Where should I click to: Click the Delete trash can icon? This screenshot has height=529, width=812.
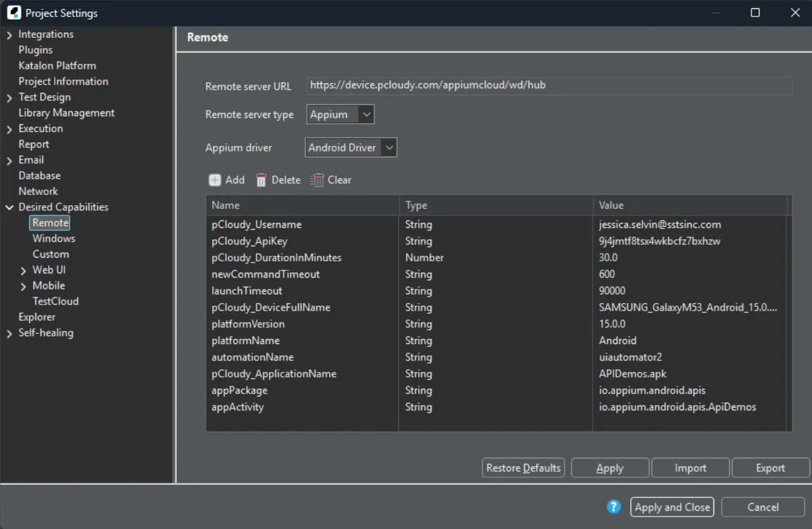click(261, 180)
